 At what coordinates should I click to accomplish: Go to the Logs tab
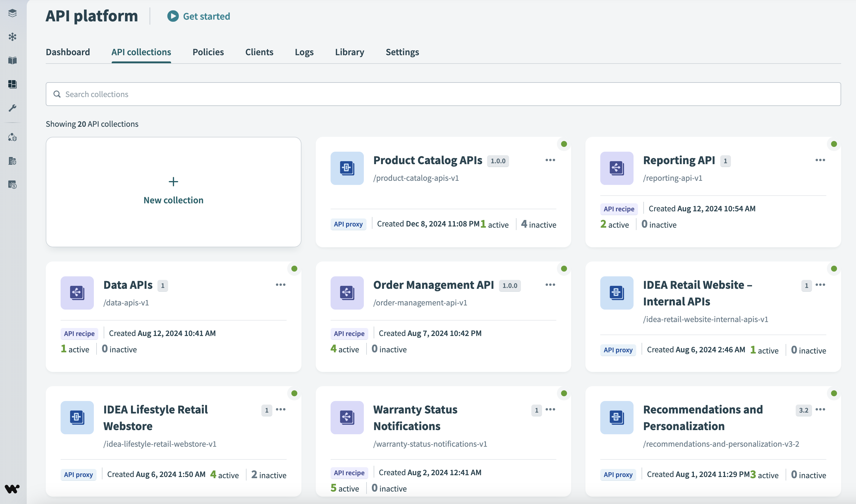coord(304,52)
